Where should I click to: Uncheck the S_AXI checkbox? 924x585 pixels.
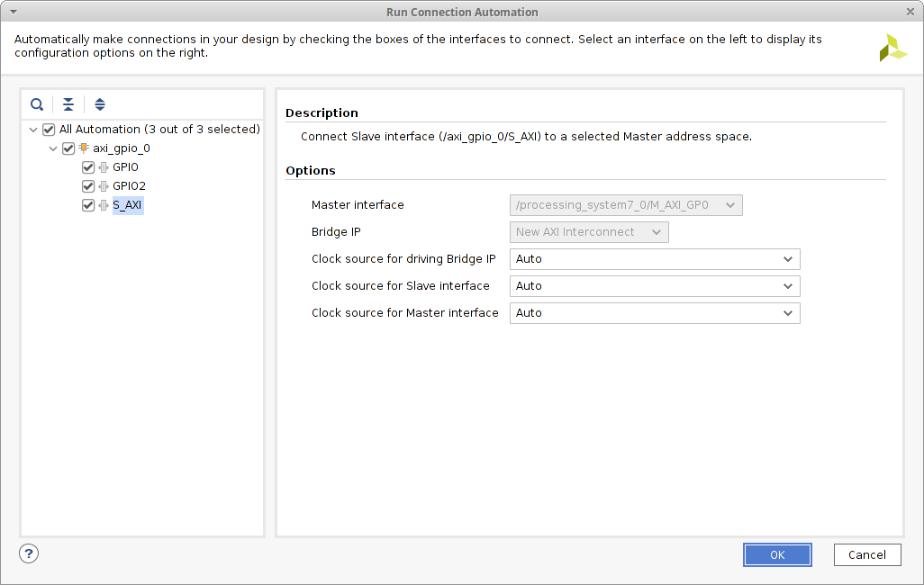click(88, 205)
